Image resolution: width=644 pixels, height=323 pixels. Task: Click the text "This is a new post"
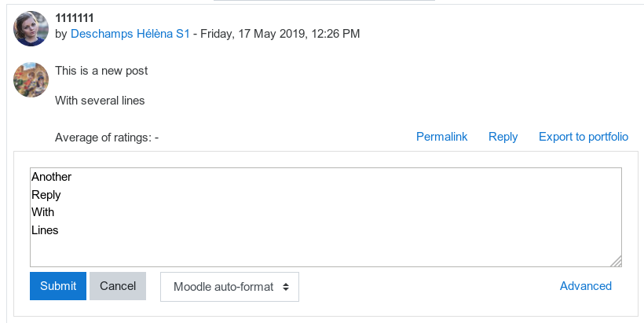point(101,71)
